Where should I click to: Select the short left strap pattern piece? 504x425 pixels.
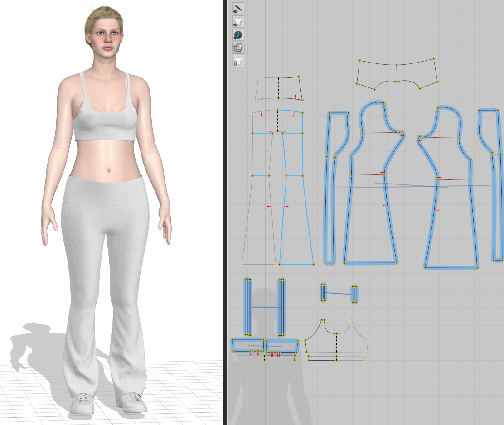[x=323, y=292]
